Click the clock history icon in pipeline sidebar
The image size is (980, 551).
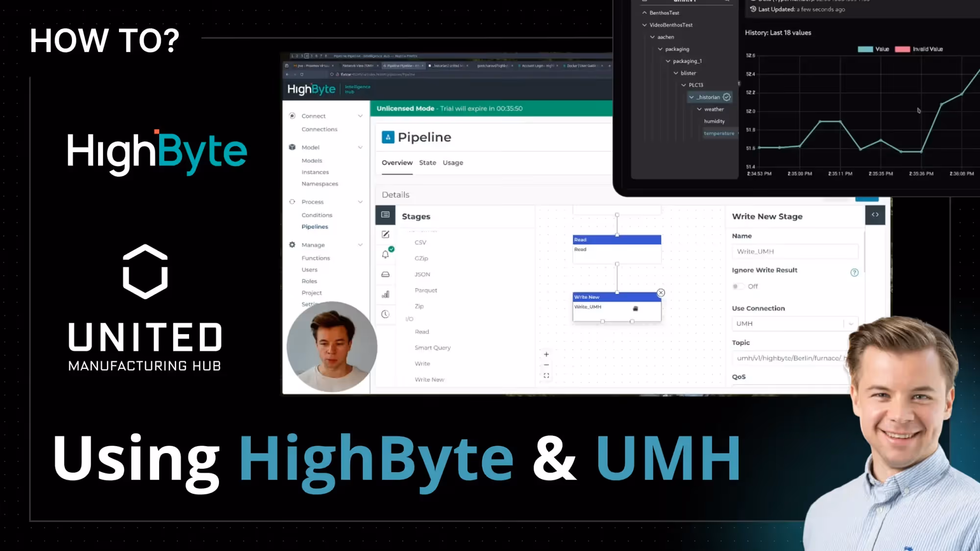point(385,314)
